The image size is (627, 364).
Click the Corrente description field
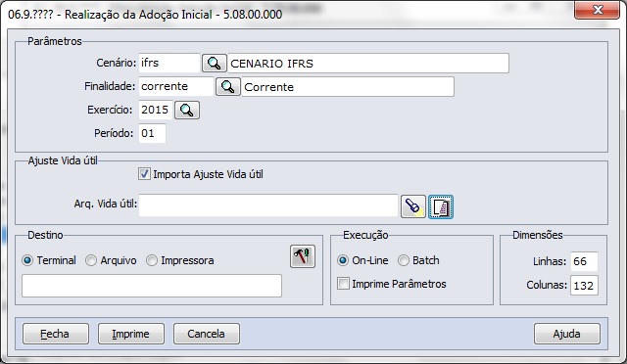(348, 87)
